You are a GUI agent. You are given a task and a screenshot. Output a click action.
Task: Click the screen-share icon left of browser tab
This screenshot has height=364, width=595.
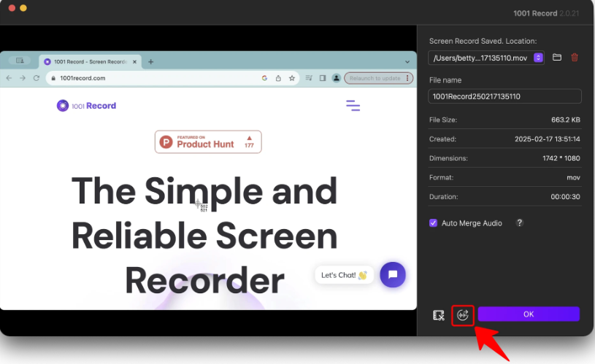pyautogui.click(x=20, y=61)
